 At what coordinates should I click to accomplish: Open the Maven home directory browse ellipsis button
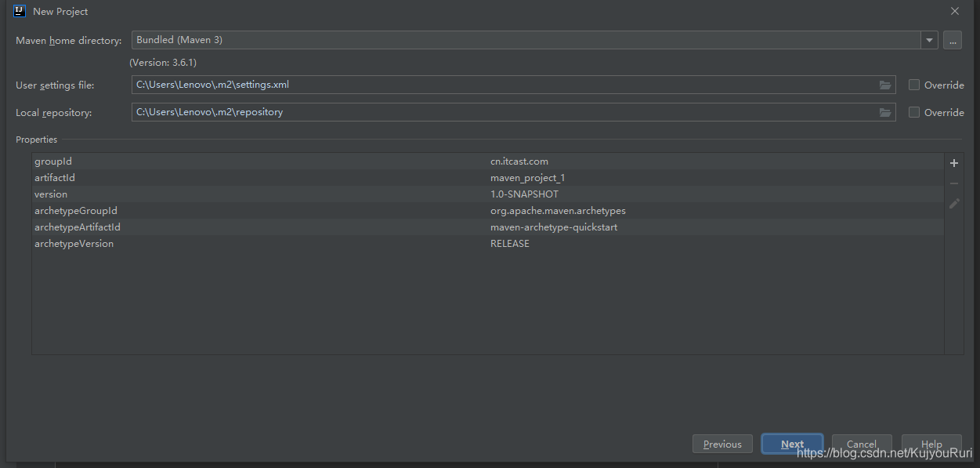click(x=953, y=40)
